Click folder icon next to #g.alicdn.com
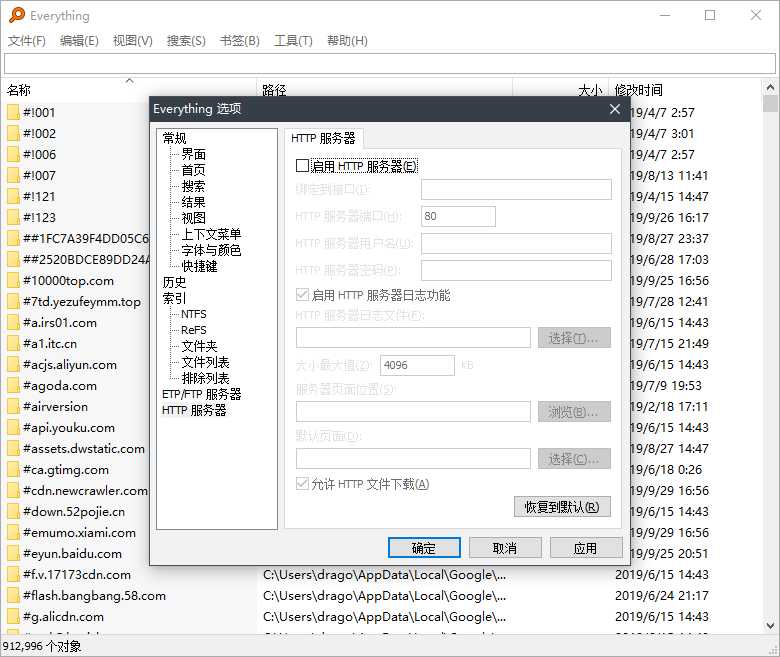Screen dimensions: 780x657 point(13,616)
